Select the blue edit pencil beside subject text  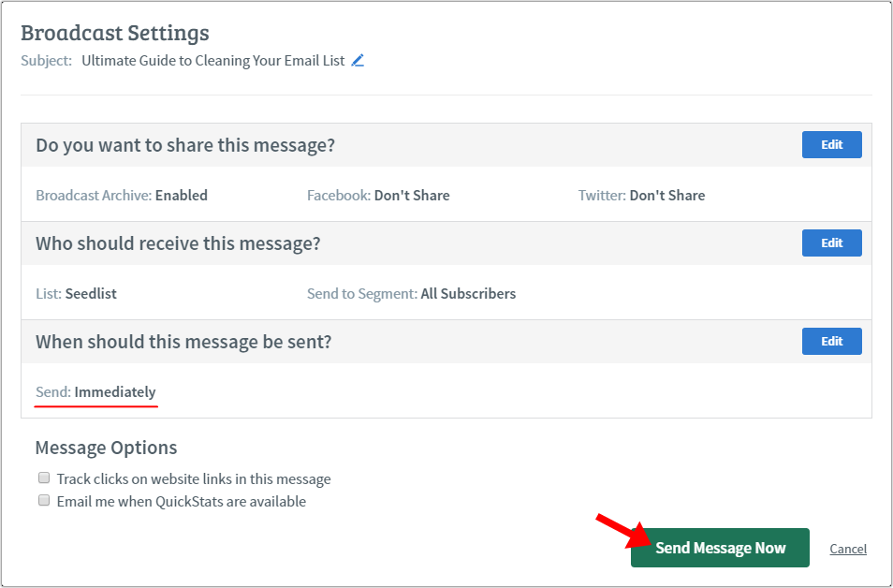357,59
